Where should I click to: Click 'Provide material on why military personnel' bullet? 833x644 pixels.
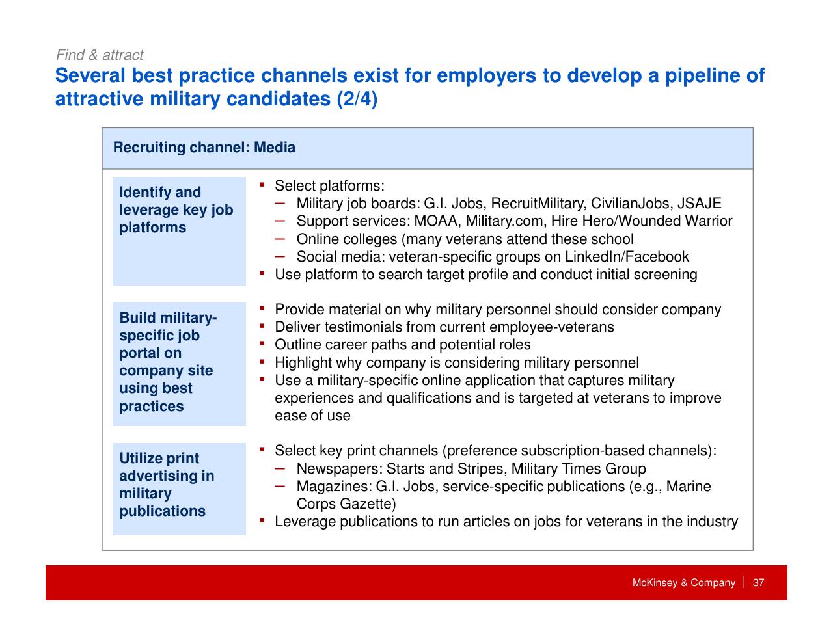(x=498, y=310)
